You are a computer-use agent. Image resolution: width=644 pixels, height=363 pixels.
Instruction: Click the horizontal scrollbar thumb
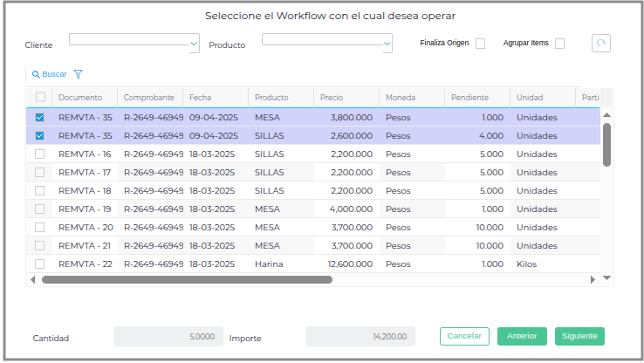coord(187,279)
